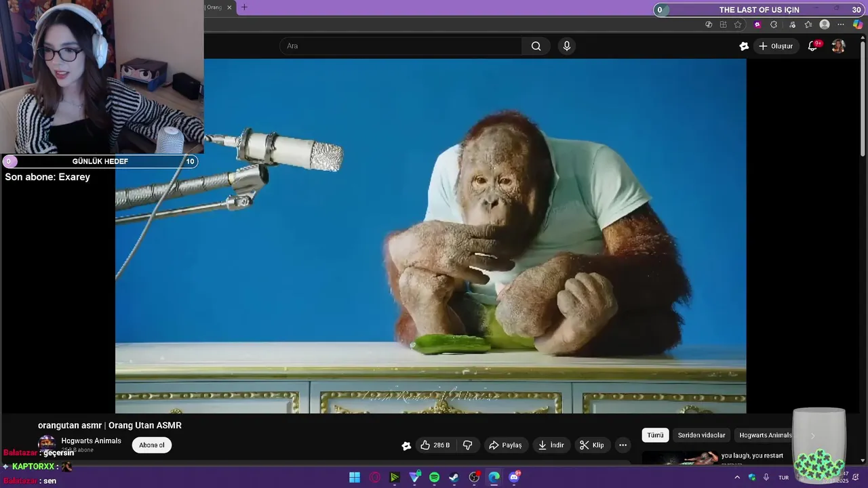Open Edge settings and more menu
Screen dimensions: 868x488
tap(841, 24)
